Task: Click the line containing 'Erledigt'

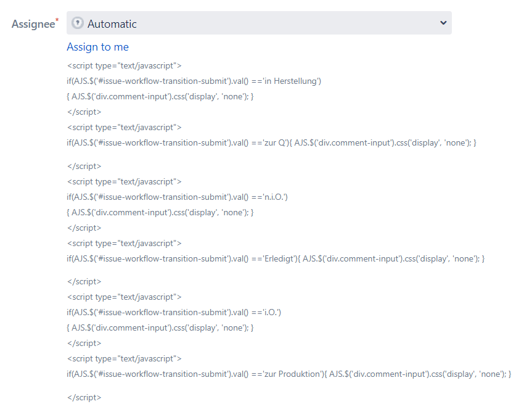Action: click(276, 259)
